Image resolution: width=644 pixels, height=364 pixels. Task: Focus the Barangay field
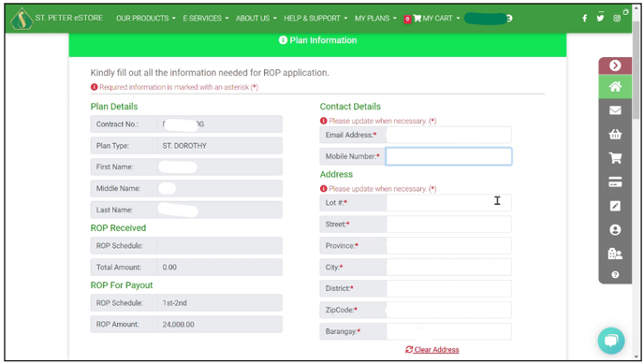click(x=448, y=331)
